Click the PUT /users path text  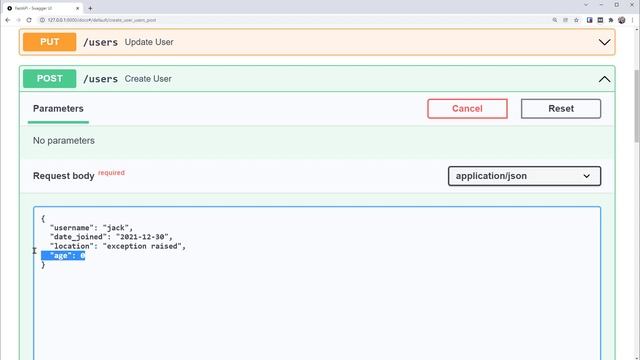click(x=100, y=42)
